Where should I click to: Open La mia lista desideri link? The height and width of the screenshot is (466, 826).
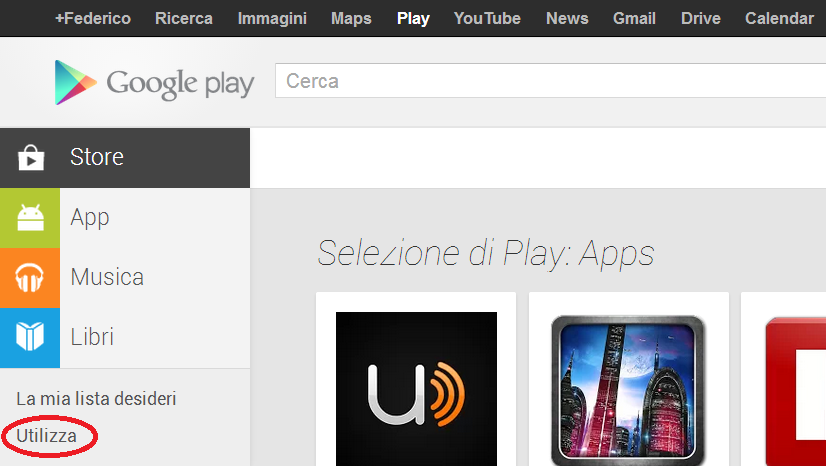(x=96, y=399)
